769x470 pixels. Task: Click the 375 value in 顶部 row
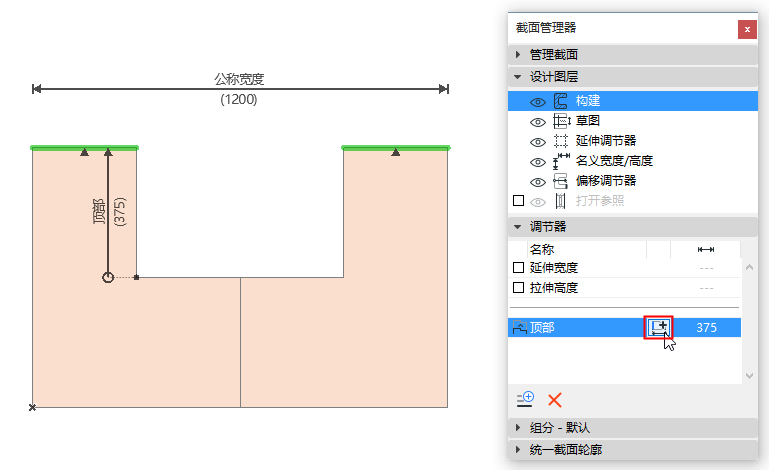tap(706, 328)
